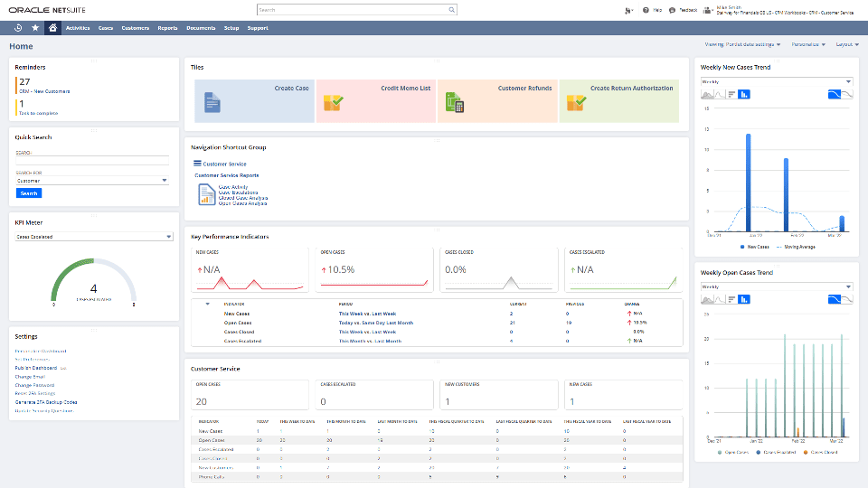The height and width of the screenshot is (488, 868).
Task: Open the Support menu
Action: pyautogui.click(x=258, y=28)
